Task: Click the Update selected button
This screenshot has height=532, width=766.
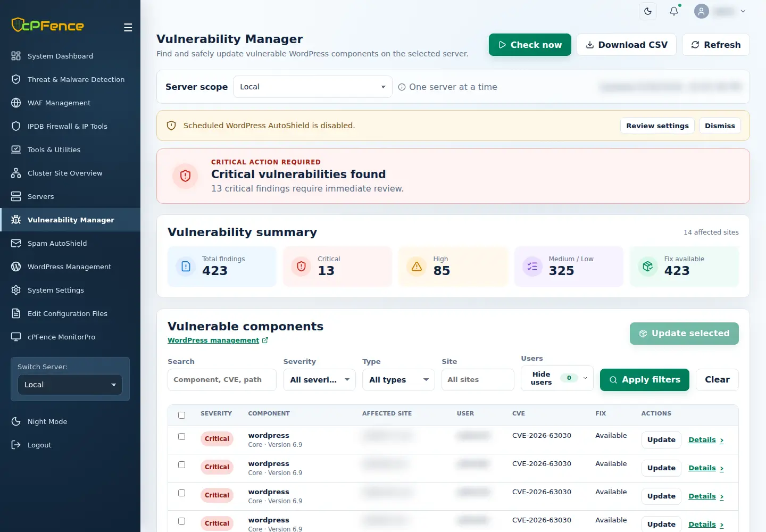Action: pyautogui.click(x=684, y=334)
